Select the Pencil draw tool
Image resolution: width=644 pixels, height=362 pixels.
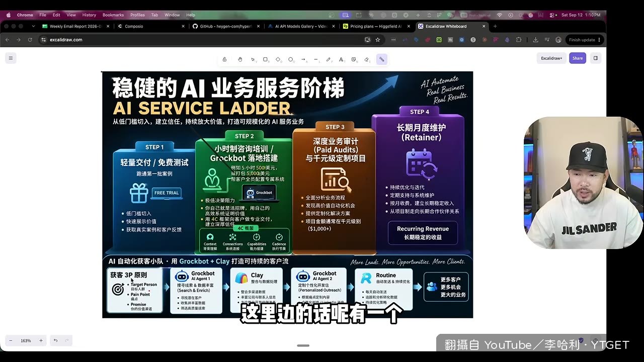329,59
